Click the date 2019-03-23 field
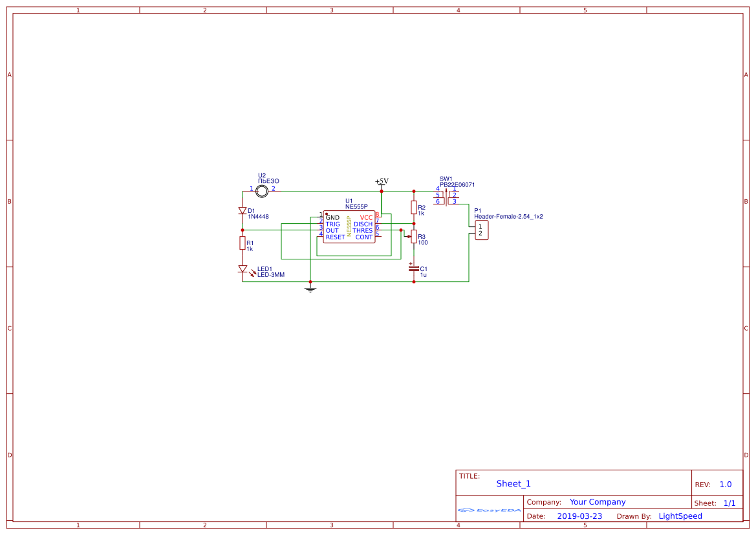The height and width of the screenshot is (535, 756). [579, 516]
